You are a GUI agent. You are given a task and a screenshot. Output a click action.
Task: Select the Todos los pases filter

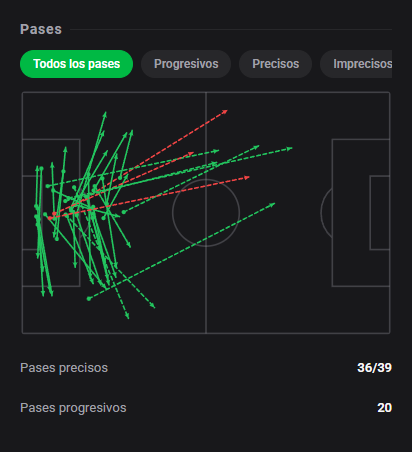[x=76, y=64]
